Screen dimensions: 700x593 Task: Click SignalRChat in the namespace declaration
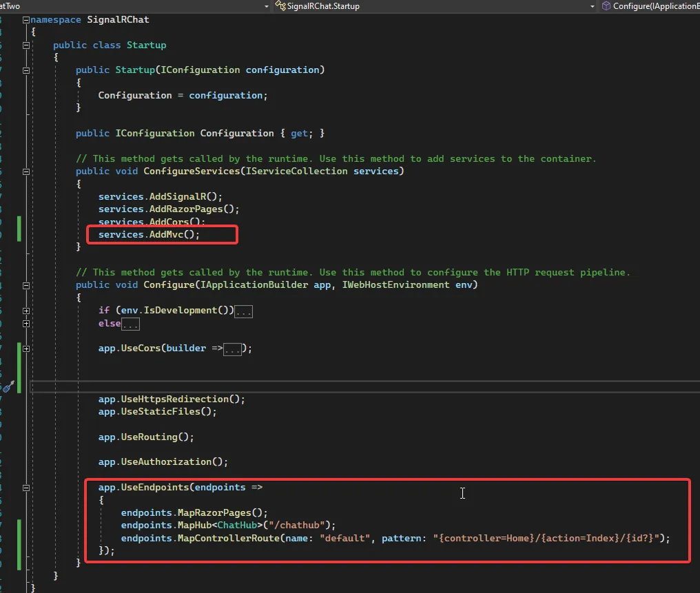(118, 20)
